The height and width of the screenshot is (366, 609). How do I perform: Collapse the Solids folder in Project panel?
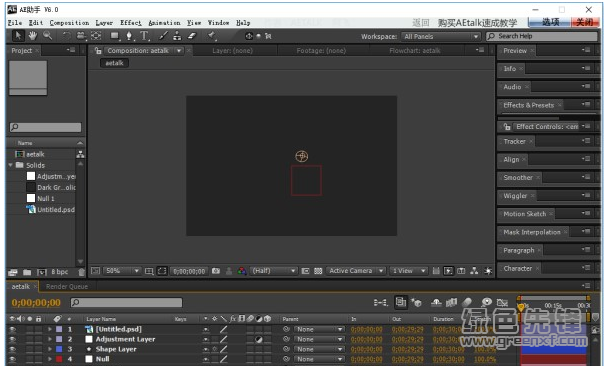[10, 165]
